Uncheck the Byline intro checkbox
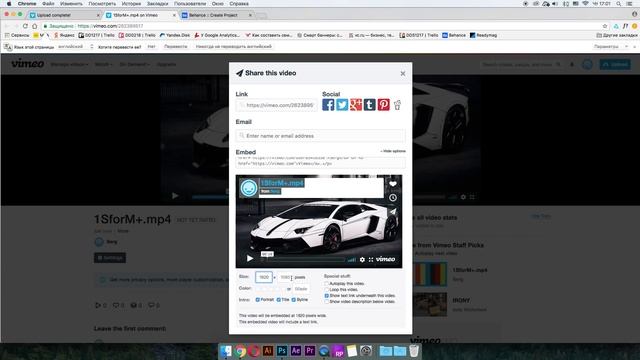This screenshot has height=360, width=640. 293,300
